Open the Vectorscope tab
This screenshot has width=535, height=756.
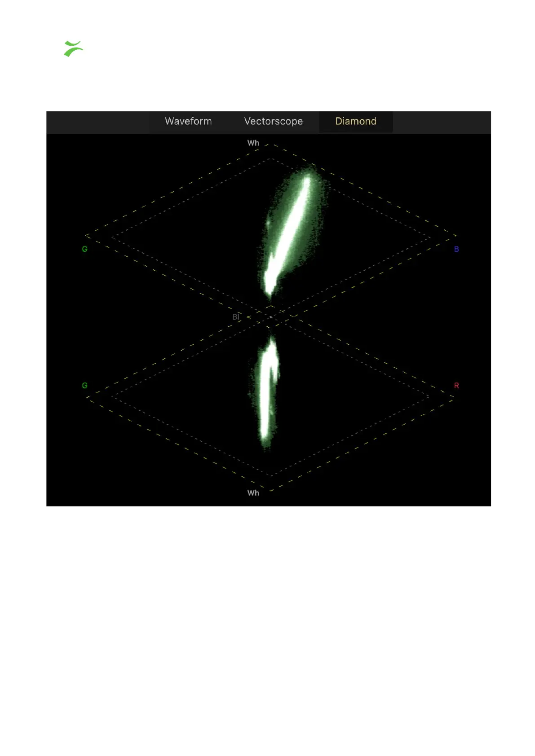point(273,121)
